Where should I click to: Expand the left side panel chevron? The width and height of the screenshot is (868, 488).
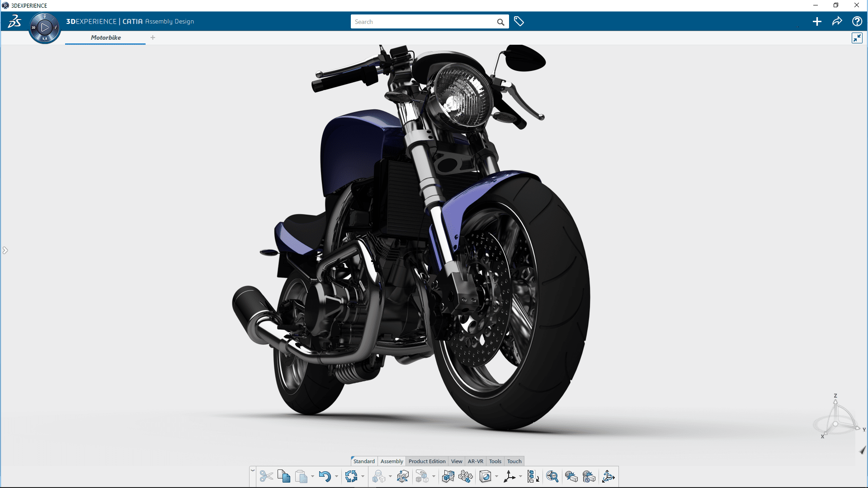(5, 250)
